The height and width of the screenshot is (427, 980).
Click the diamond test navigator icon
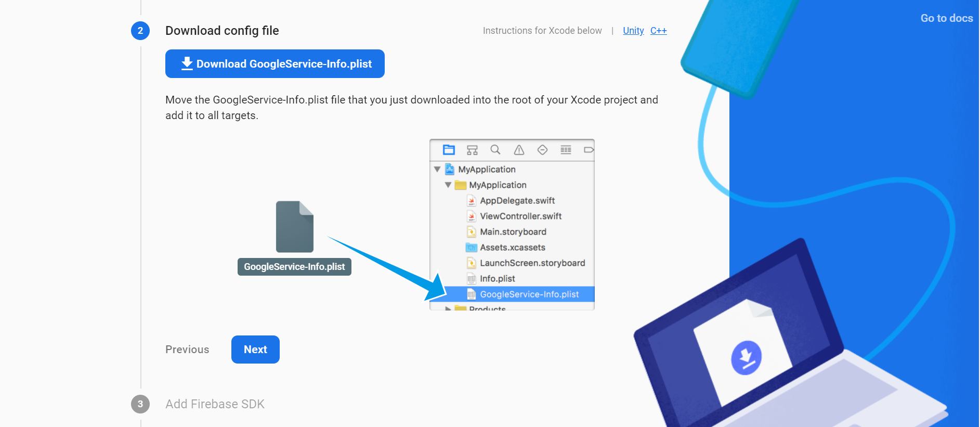click(542, 150)
